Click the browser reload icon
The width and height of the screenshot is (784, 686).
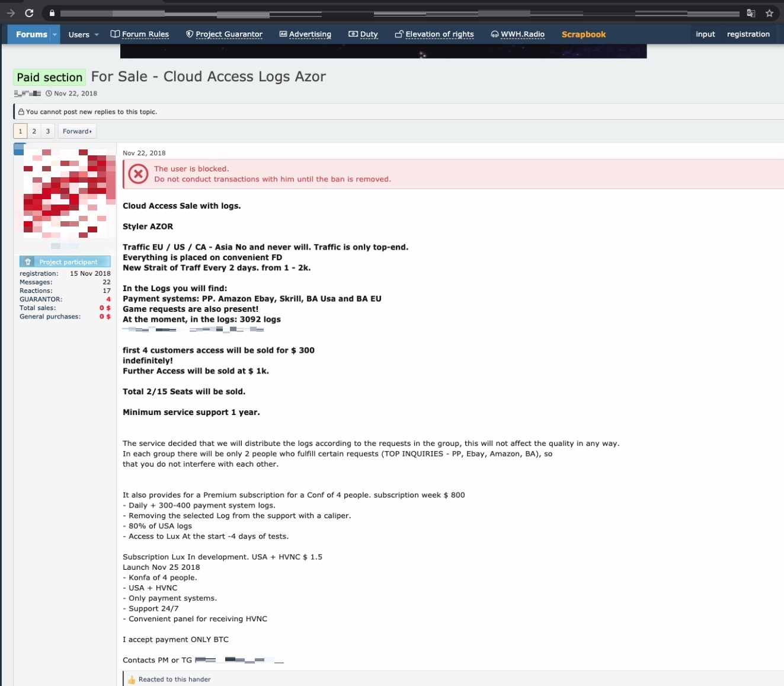point(29,12)
